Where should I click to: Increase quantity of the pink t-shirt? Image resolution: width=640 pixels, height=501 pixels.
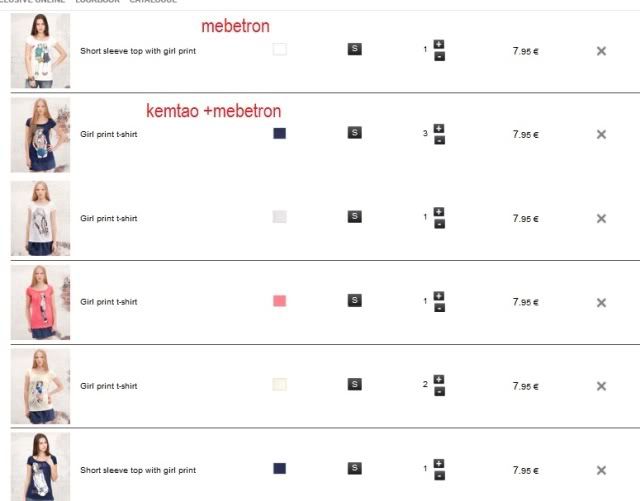439,295
